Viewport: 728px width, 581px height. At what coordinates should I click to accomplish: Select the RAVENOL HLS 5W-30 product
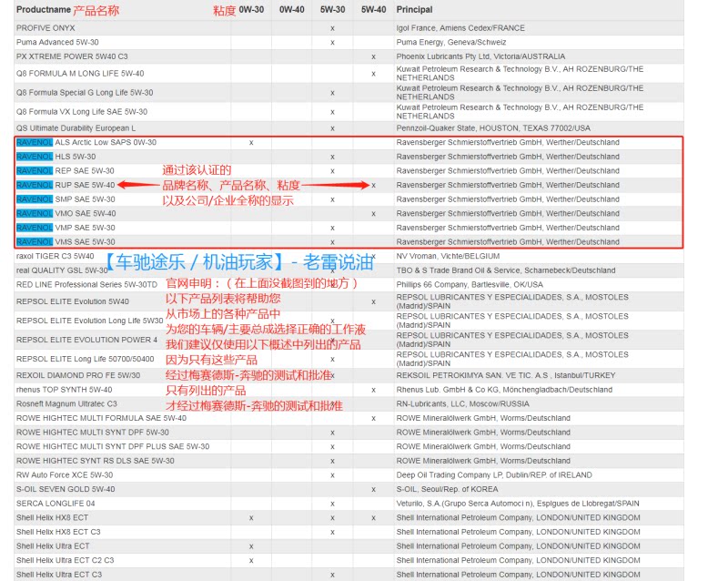(x=56, y=157)
